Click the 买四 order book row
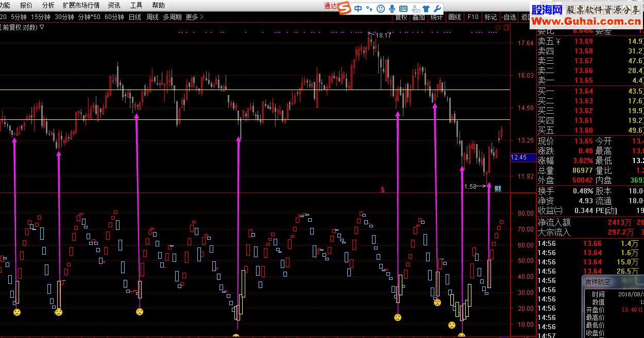 pyautogui.click(x=590, y=120)
